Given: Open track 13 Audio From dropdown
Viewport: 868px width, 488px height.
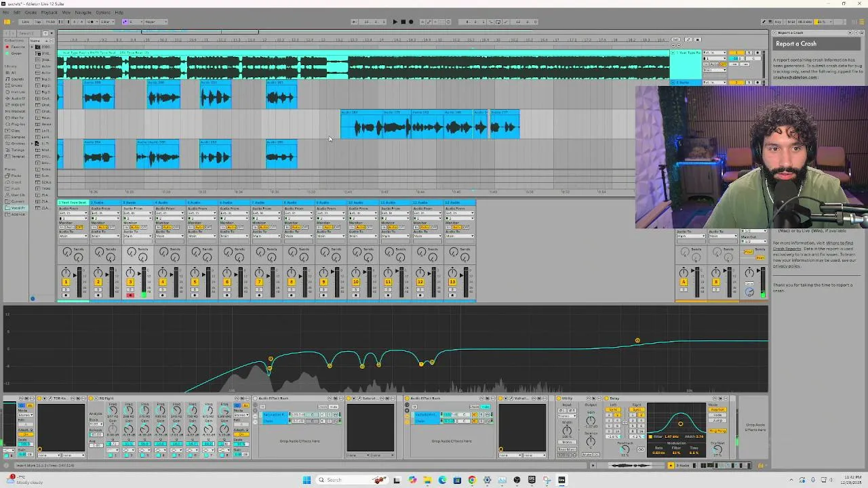Looking at the screenshot, I should (460, 213).
